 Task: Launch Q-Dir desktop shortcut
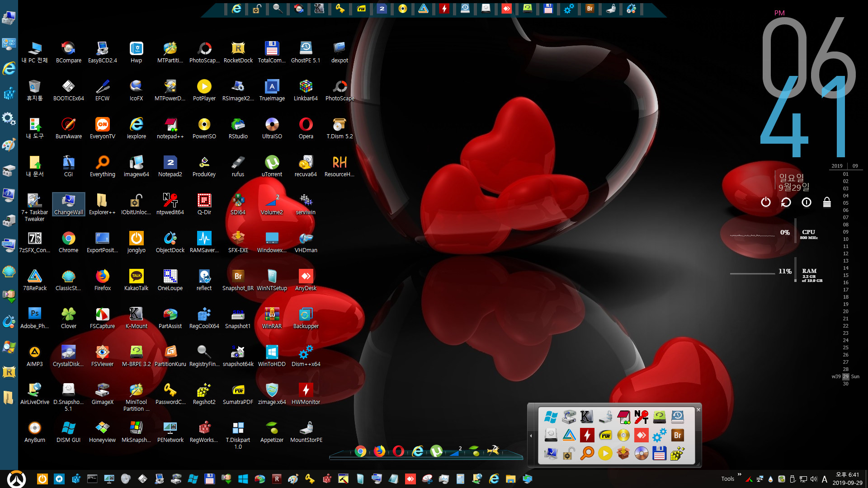[x=204, y=204]
